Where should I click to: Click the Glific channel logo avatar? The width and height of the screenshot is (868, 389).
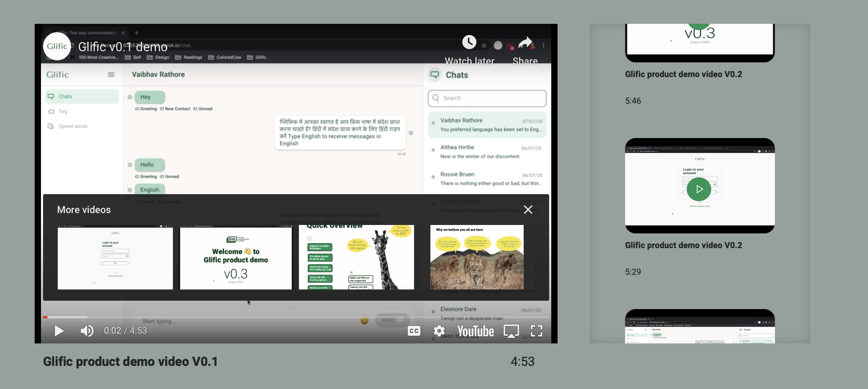(x=57, y=46)
